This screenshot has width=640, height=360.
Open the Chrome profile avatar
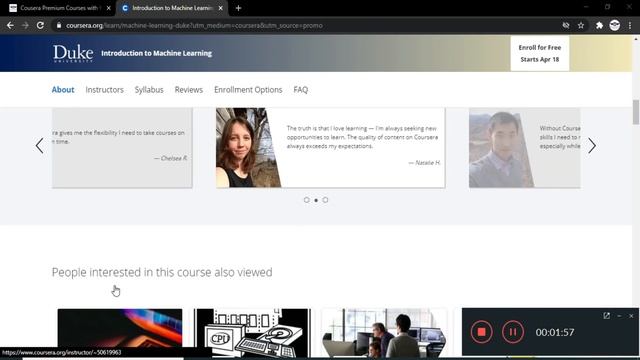pos(615,25)
